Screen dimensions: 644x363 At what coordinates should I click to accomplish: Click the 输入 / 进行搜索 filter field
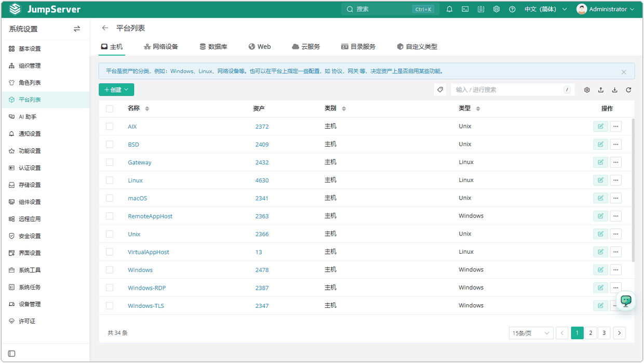coord(513,90)
